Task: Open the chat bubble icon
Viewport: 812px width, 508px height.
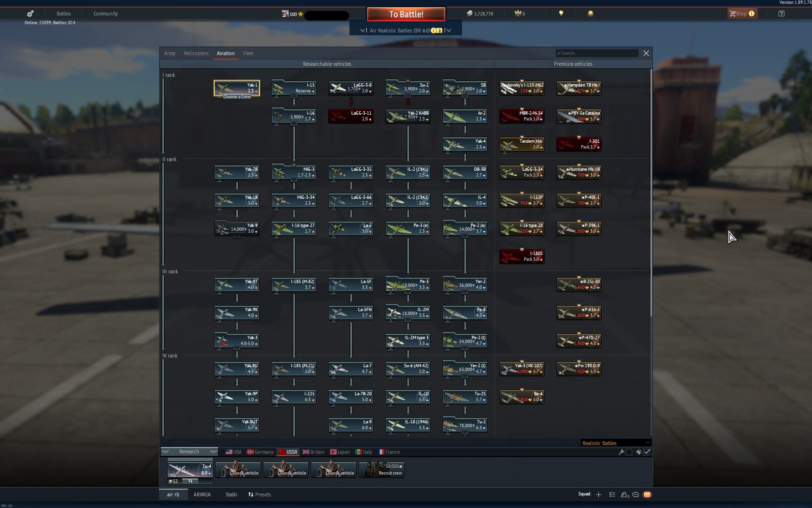Action: 636,494
